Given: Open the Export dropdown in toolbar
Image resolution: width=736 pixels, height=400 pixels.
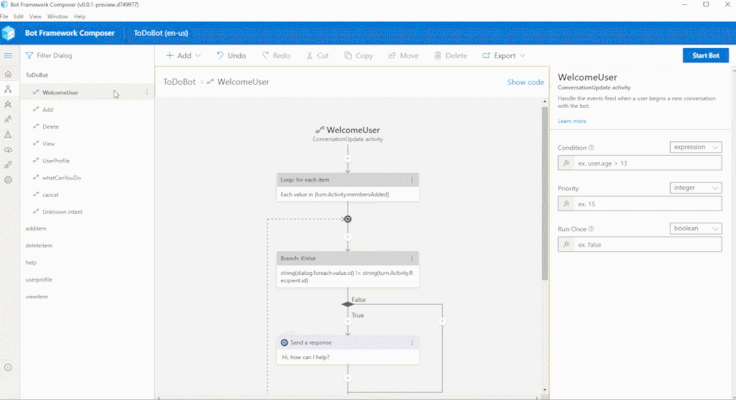Looking at the screenshot, I should (504, 55).
